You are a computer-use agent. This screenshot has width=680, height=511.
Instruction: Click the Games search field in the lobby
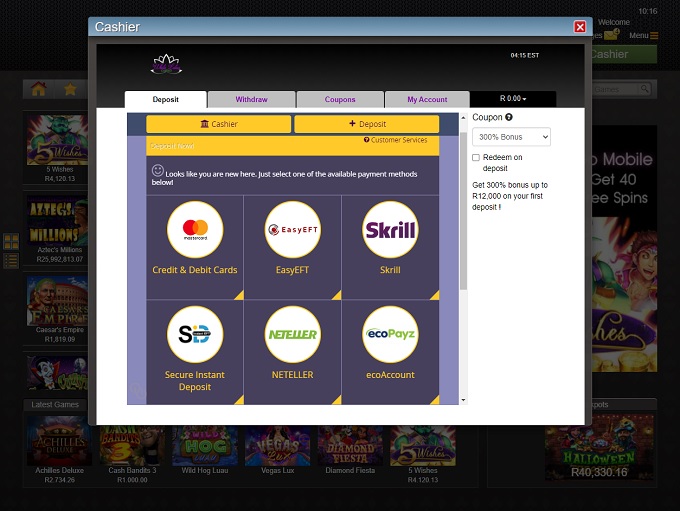pyautogui.click(x=616, y=89)
